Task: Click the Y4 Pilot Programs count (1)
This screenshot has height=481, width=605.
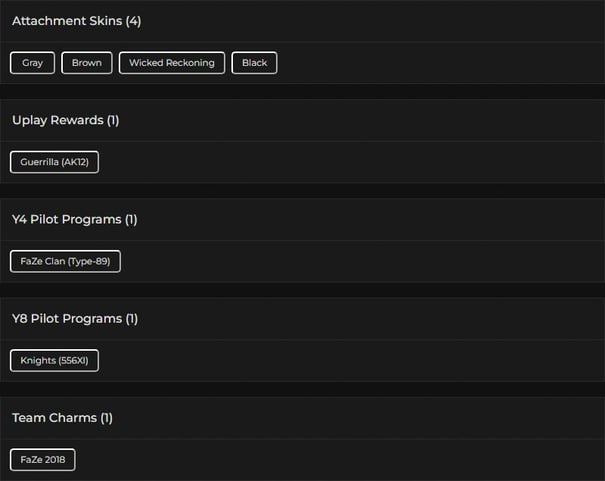Action: (132, 219)
